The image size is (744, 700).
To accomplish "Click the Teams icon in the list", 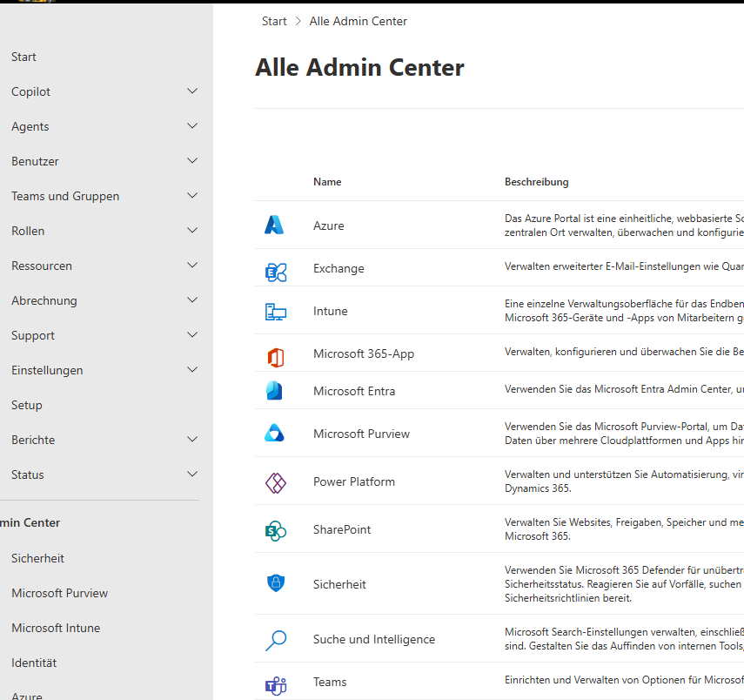I will coord(275,683).
